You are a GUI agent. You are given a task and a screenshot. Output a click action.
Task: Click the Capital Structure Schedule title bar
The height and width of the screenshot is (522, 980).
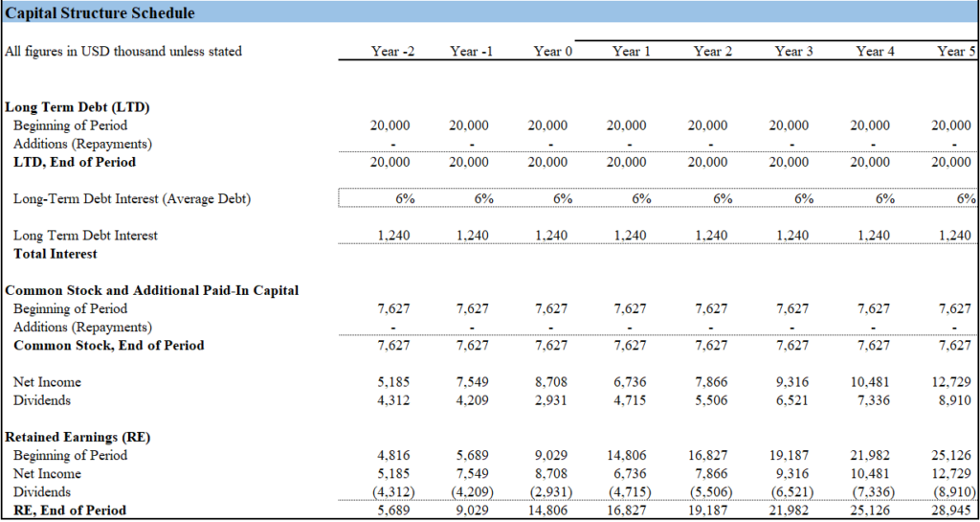pyautogui.click(x=100, y=13)
